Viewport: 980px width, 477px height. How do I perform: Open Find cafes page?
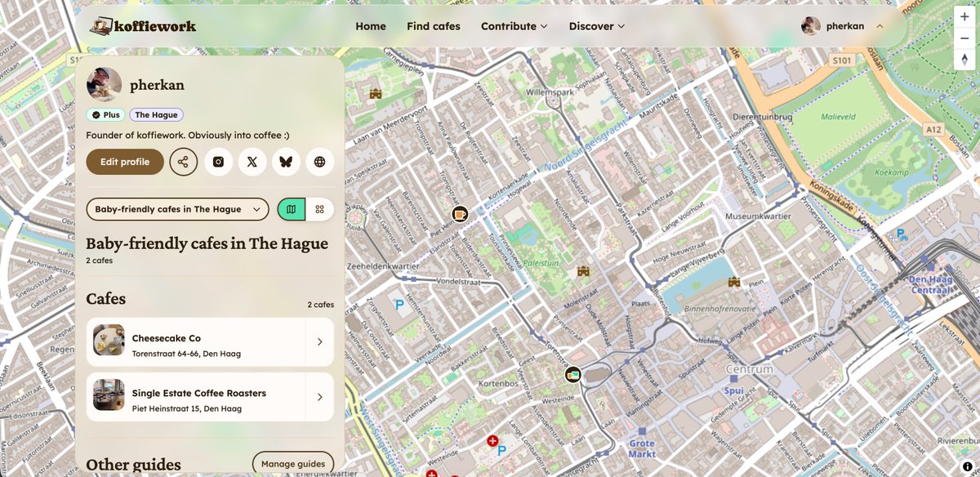coord(434,26)
